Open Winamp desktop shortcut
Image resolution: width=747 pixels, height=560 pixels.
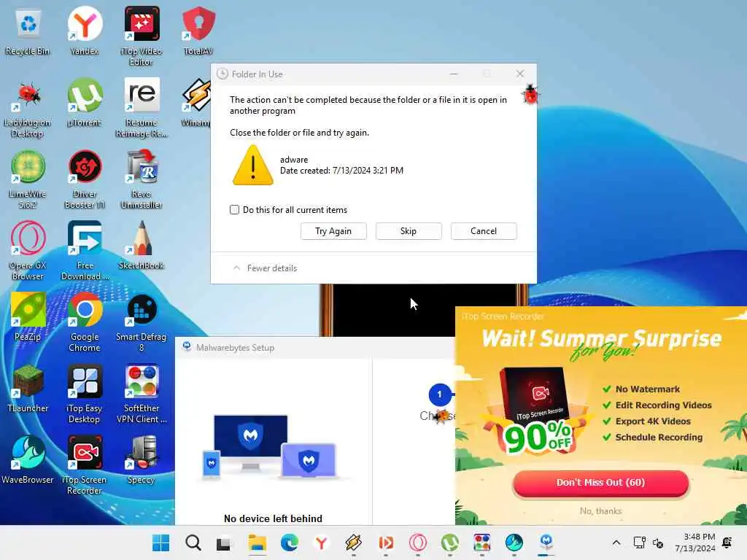[196, 103]
